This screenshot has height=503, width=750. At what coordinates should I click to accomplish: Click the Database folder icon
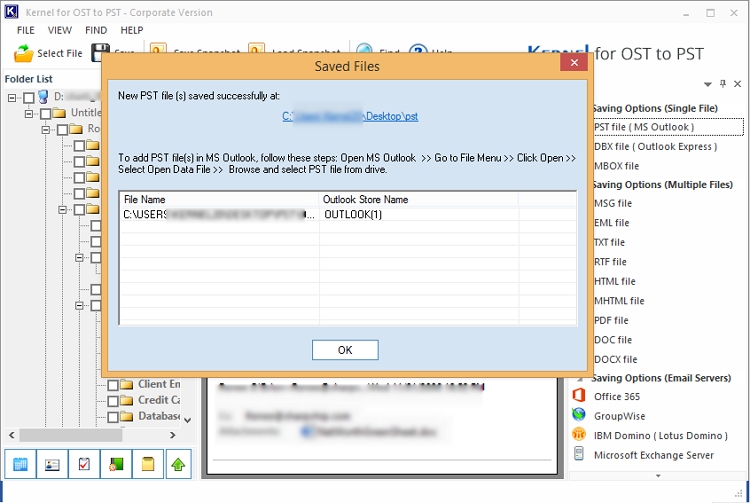click(x=127, y=416)
